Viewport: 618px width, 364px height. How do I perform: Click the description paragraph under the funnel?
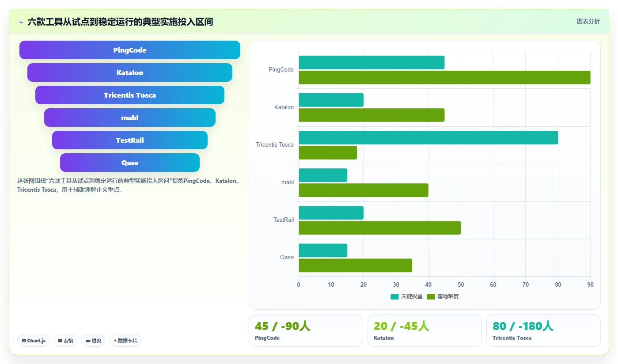[x=128, y=186]
